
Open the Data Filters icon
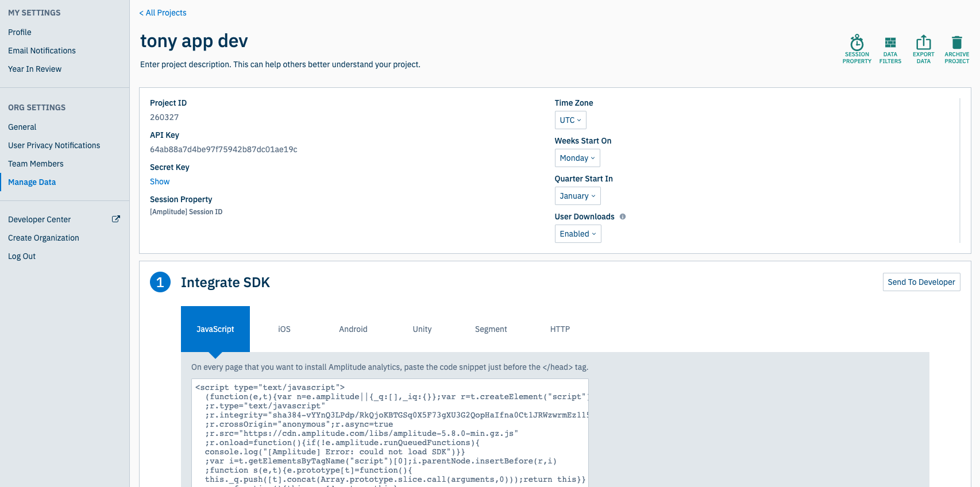click(890, 43)
